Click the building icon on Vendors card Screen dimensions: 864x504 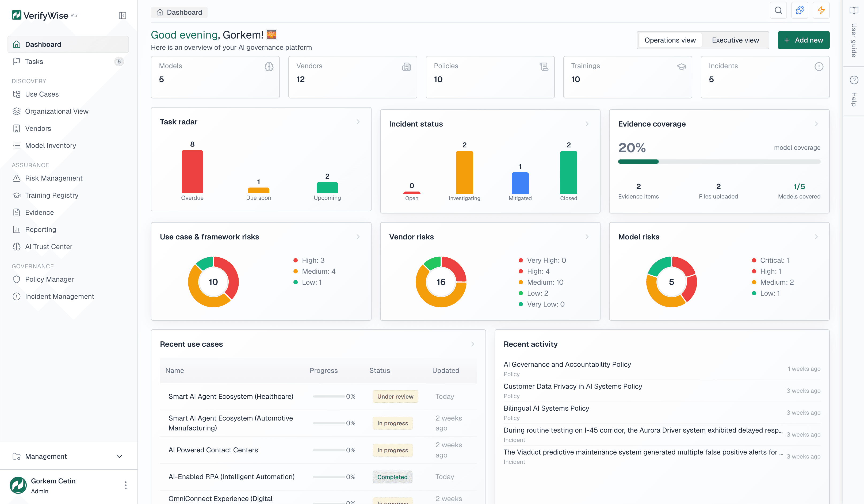click(x=406, y=67)
